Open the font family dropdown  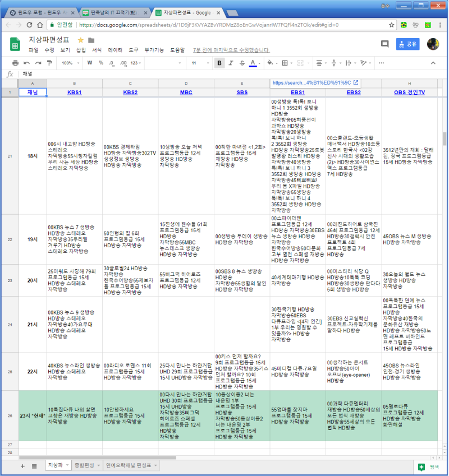(x=164, y=63)
